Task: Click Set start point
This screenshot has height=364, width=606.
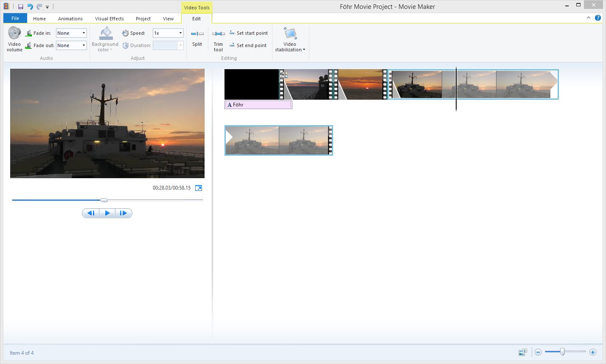Action: pyautogui.click(x=249, y=33)
